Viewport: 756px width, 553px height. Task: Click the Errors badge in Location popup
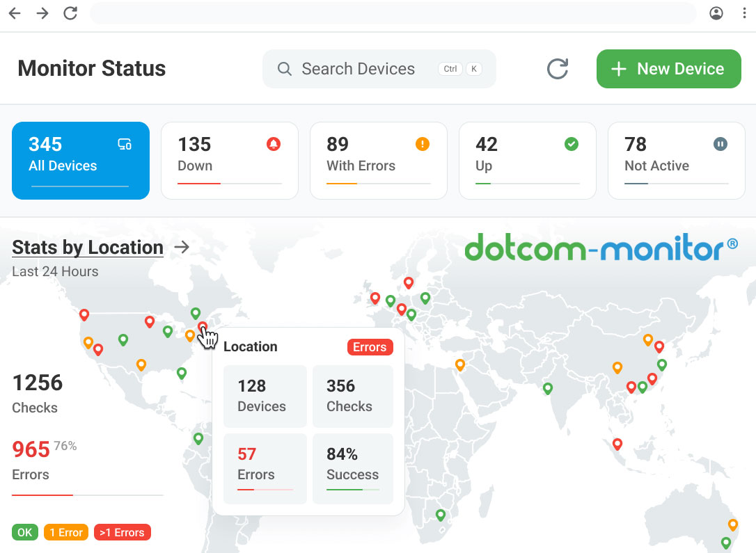tap(370, 347)
